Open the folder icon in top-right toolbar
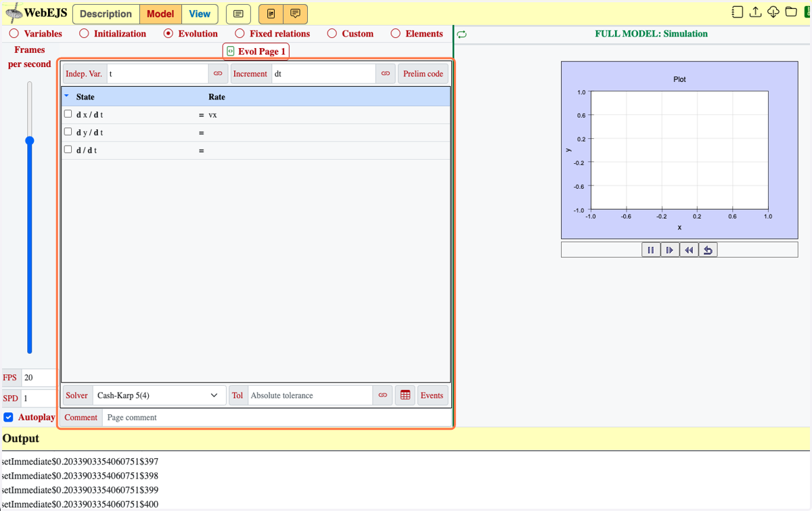Image resolution: width=812 pixels, height=511 pixels. pos(790,12)
